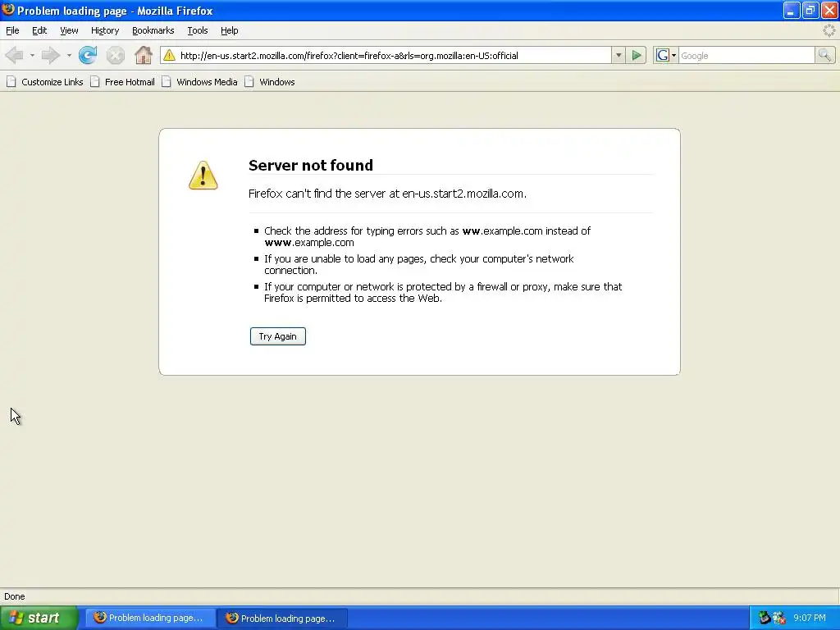Viewport: 840px width, 630px height.
Task: Open the File menu
Action: tap(12, 30)
